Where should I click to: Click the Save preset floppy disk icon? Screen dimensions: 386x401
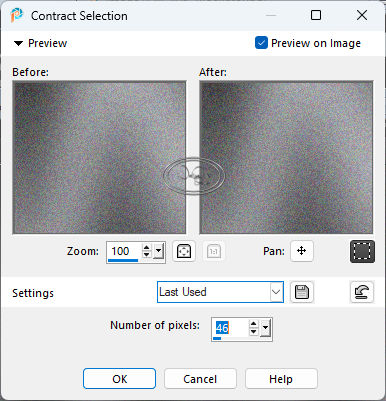(302, 292)
